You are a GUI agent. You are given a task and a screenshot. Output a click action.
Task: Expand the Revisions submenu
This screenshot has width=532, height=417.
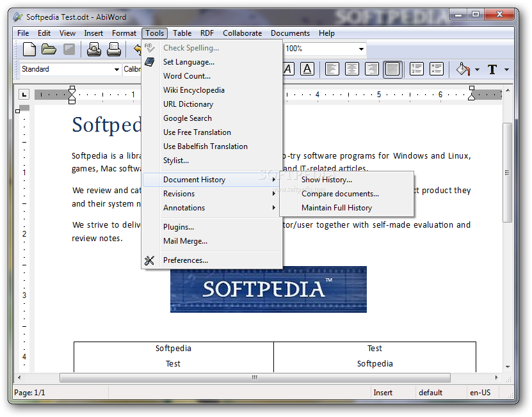(x=213, y=194)
